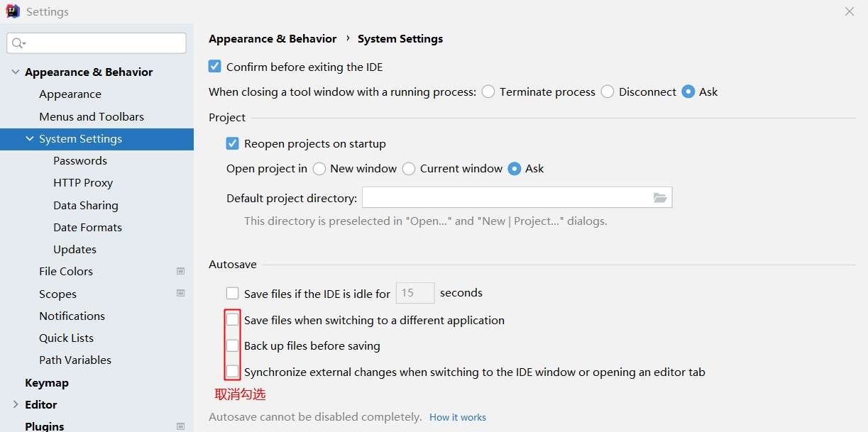Open the How it works link

pos(458,417)
